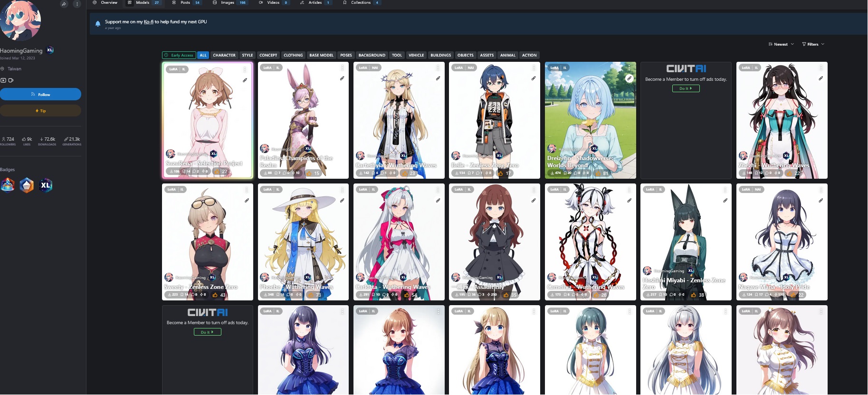Select the BASE MODEL category filter chip
This screenshot has height=395, width=868.
(x=322, y=55)
